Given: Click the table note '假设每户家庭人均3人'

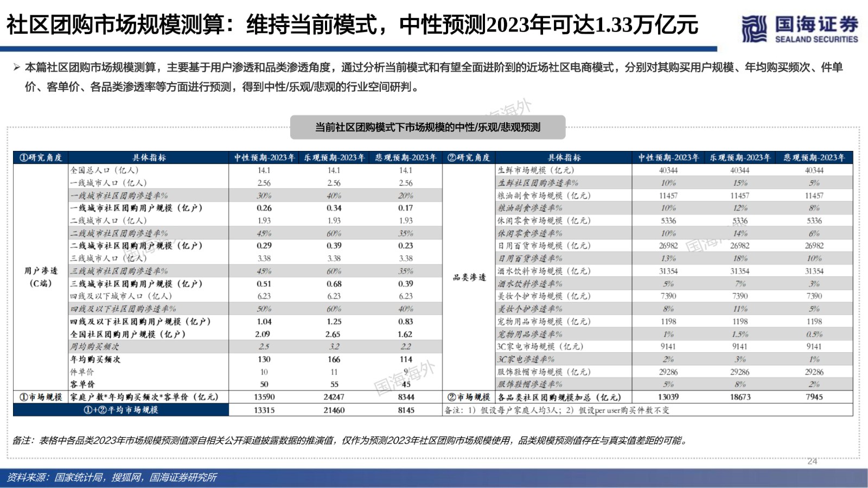Looking at the screenshot, I should point(516,410).
